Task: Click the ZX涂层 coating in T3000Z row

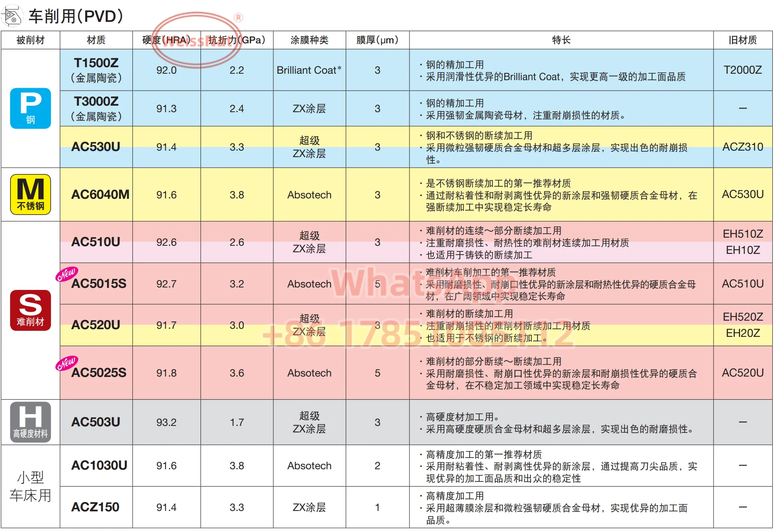Action: pyautogui.click(x=309, y=109)
